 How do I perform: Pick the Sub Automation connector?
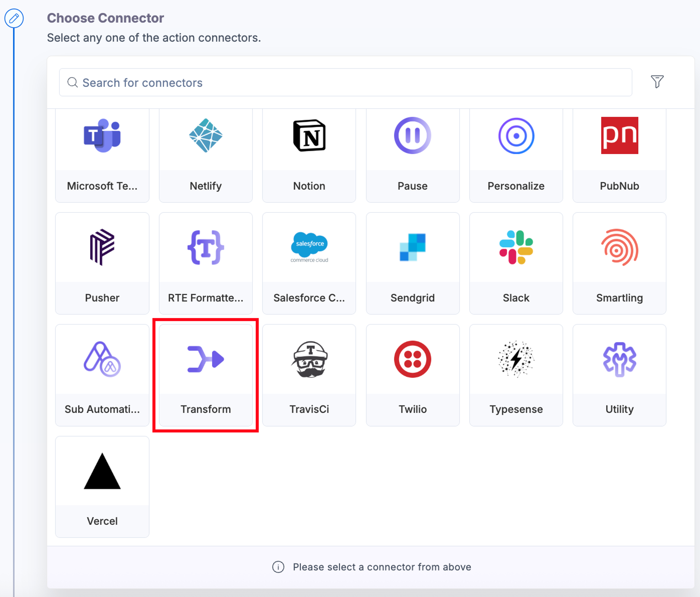102,375
